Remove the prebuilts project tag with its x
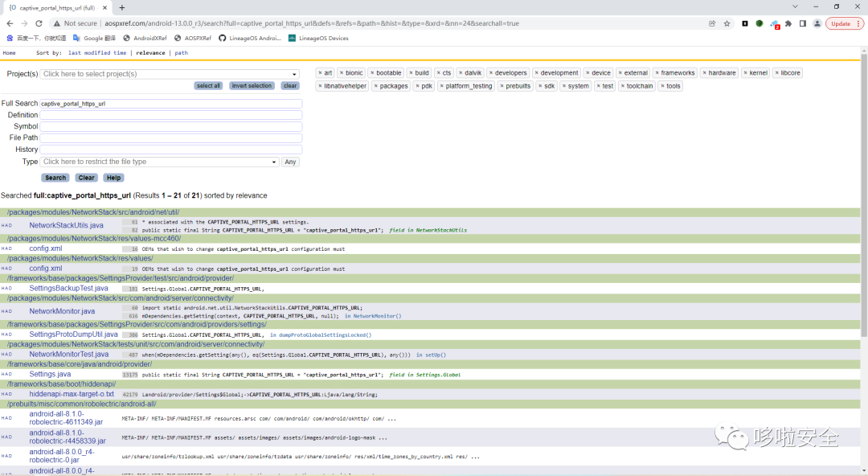The height and width of the screenshot is (476, 868). point(502,87)
